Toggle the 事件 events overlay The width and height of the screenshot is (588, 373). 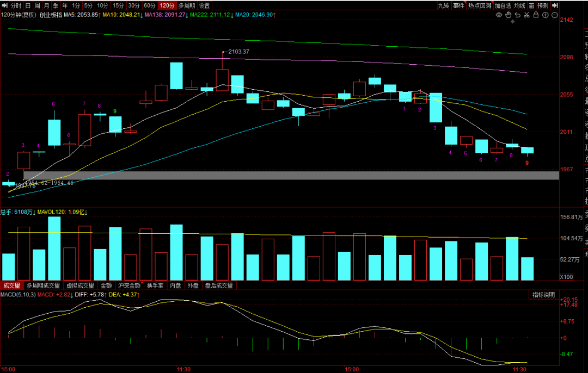pos(458,5)
